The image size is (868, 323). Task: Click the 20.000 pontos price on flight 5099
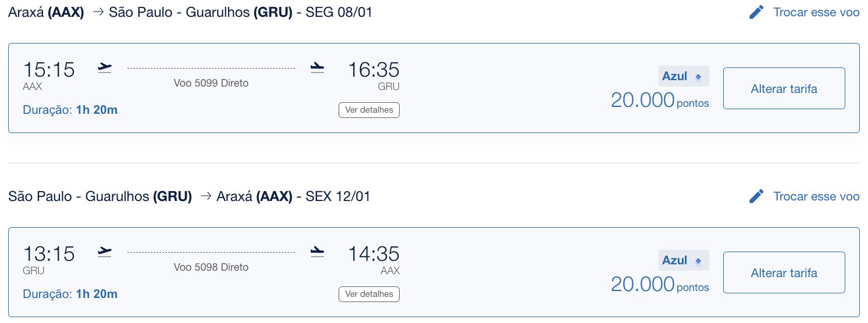660,101
